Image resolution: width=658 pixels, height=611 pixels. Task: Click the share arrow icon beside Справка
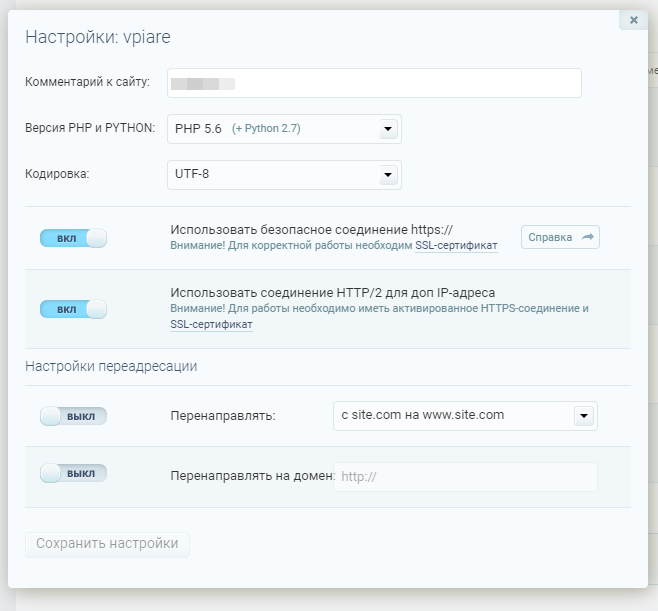click(x=589, y=237)
